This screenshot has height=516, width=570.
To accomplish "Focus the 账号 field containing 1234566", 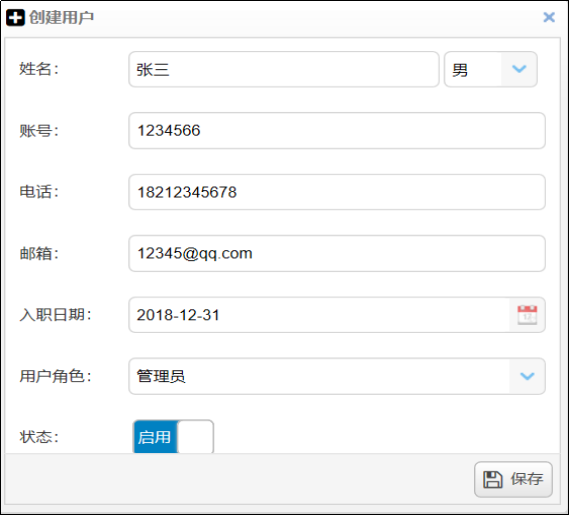I will tap(337, 131).
